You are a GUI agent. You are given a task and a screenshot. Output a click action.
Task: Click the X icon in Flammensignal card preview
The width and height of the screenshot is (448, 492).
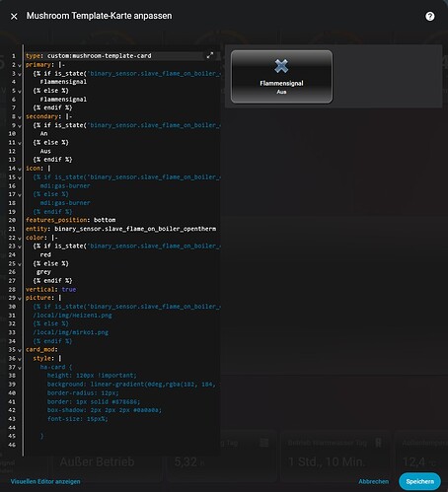click(x=281, y=66)
